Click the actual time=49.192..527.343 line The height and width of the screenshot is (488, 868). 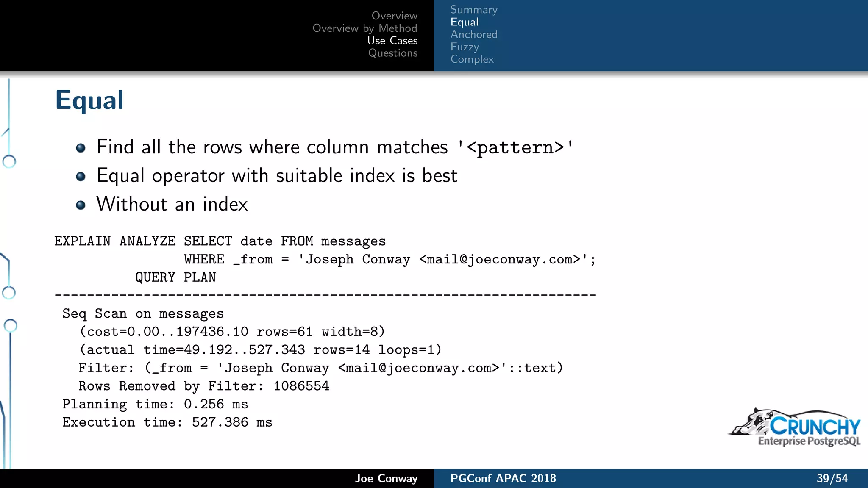261,350
